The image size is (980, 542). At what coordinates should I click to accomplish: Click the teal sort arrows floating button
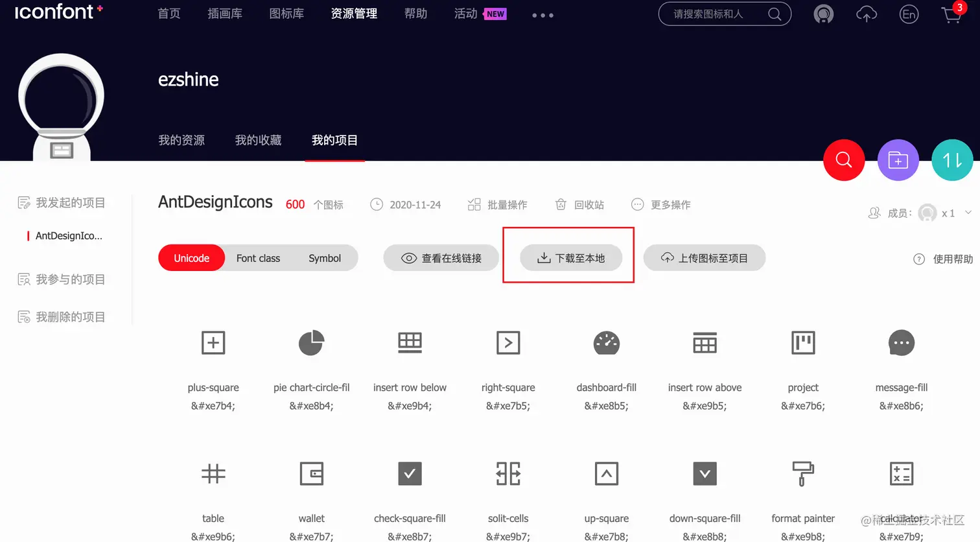952,159
